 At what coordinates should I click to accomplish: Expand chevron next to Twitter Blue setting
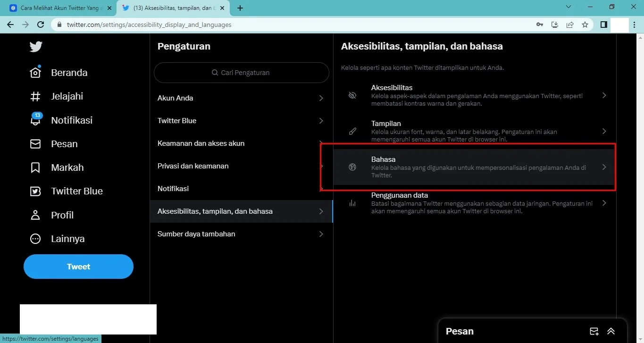pyautogui.click(x=321, y=121)
